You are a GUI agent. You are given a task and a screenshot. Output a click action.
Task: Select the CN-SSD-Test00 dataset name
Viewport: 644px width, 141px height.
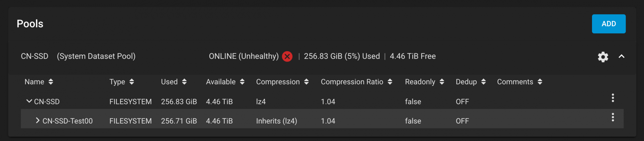click(x=67, y=121)
